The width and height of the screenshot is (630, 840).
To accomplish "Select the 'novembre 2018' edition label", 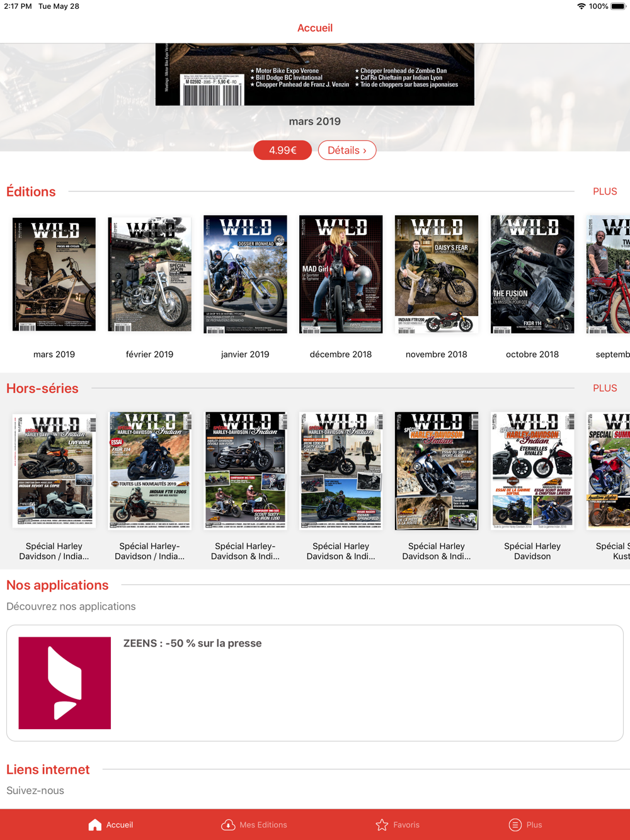I will coord(437,355).
